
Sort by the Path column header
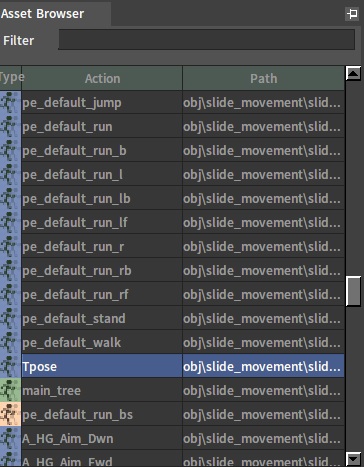pyautogui.click(x=263, y=78)
